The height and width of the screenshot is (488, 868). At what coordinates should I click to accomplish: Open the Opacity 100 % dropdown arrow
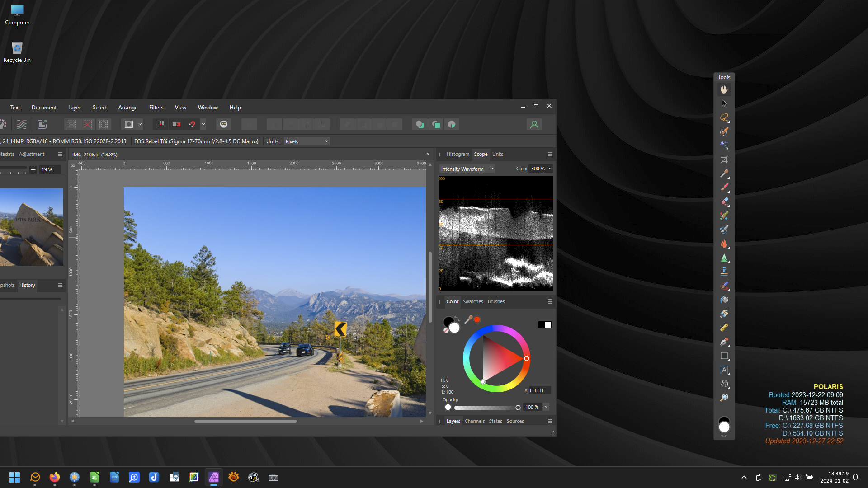pos(546,407)
